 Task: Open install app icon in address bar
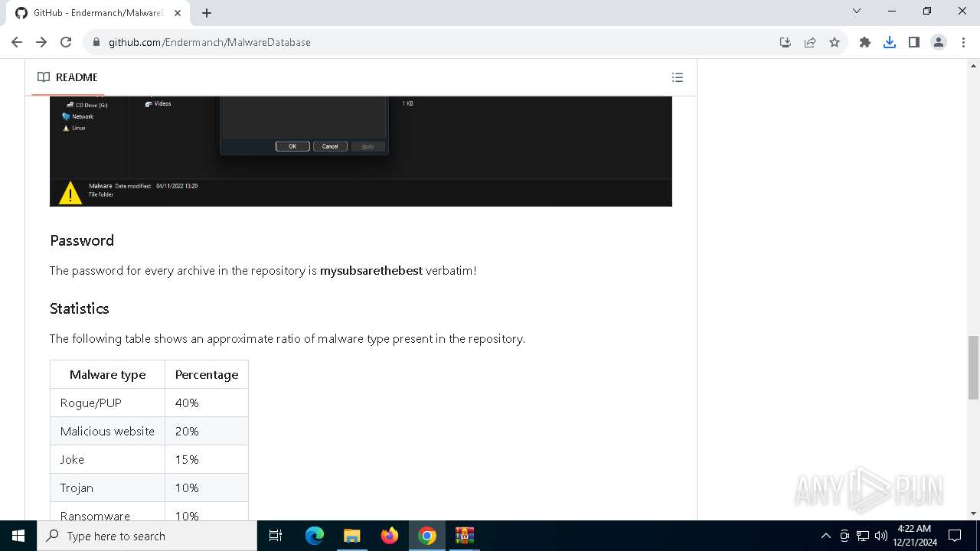786,42
